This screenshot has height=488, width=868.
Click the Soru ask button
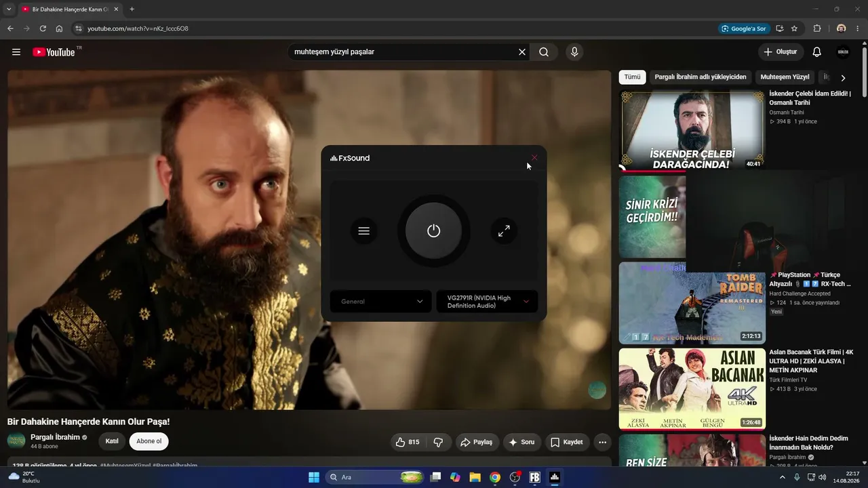click(522, 442)
